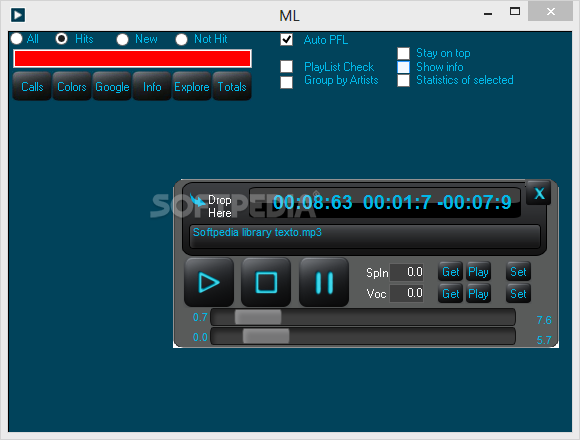Click the upper slider thumb at 0.7

tap(258, 317)
